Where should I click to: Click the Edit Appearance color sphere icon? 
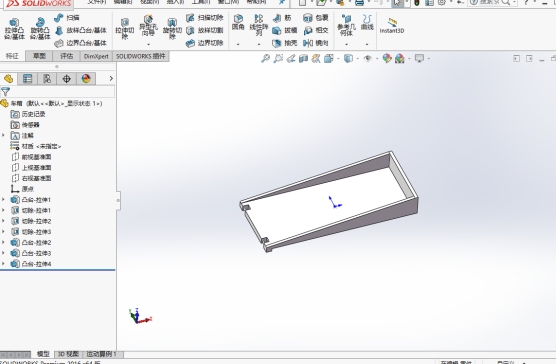point(387,58)
